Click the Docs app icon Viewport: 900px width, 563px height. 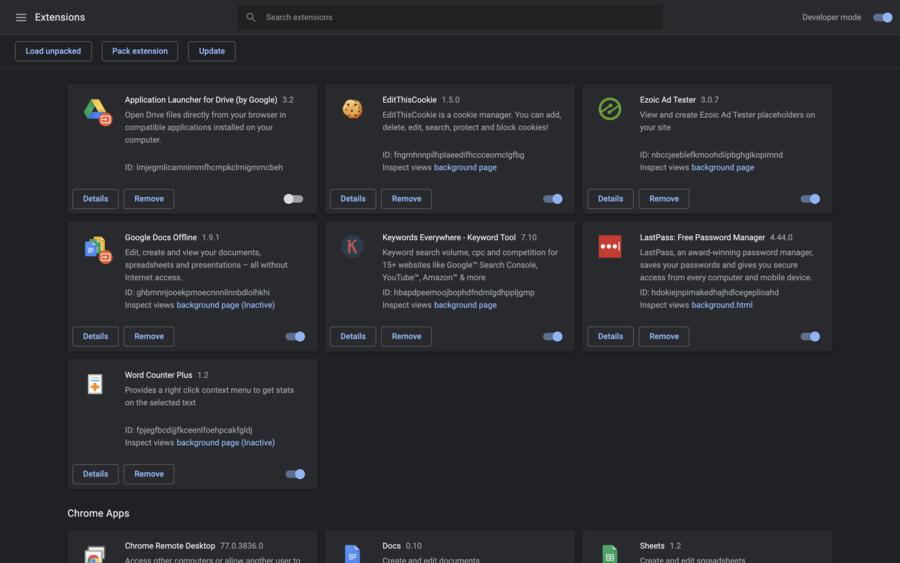pos(352,554)
